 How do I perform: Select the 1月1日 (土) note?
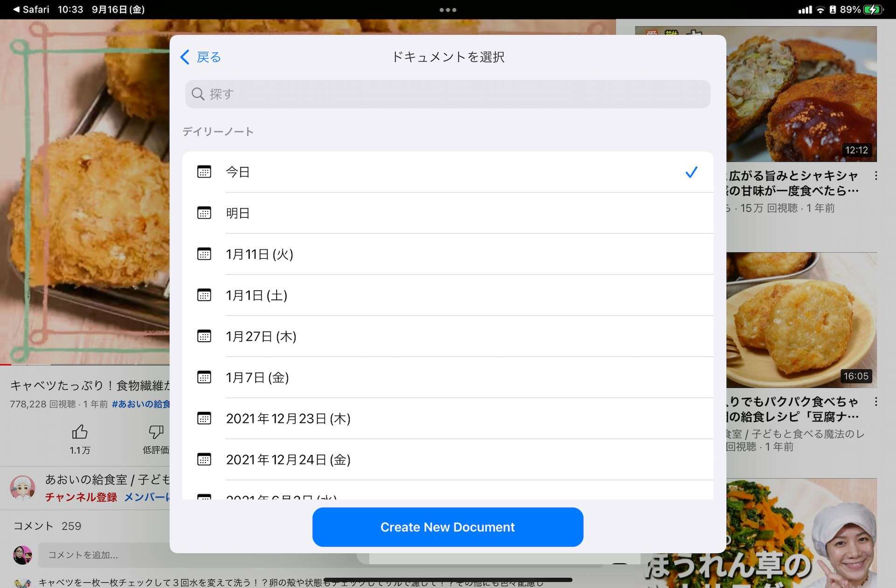(x=448, y=295)
